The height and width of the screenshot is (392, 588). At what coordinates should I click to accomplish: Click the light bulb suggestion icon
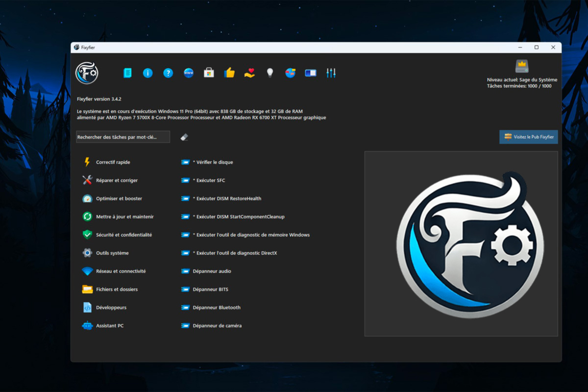tap(269, 73)
